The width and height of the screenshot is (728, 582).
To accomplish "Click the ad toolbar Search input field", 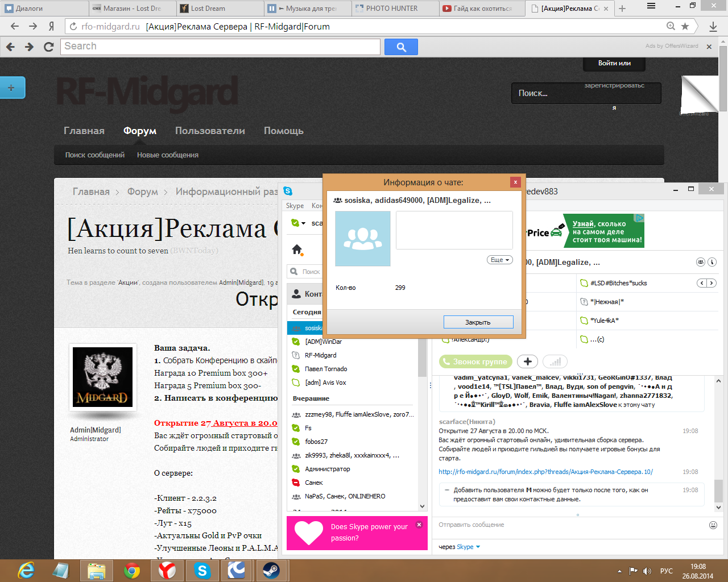I will point(220,47).
